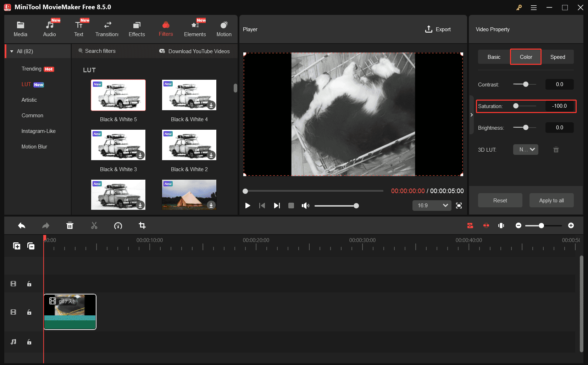This screenshot has height=365, width=588.
Task: Click the Export button
Action: coord(438,29)
